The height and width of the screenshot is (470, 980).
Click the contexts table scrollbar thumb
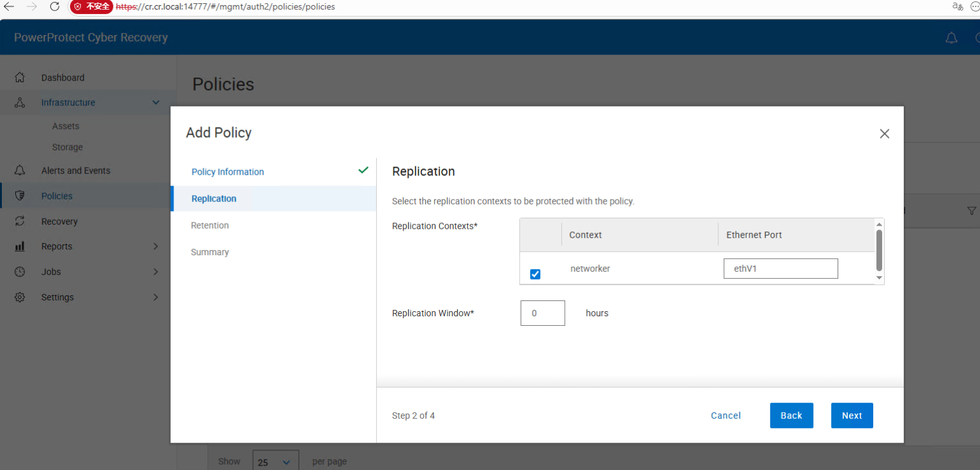pos(880,250)
